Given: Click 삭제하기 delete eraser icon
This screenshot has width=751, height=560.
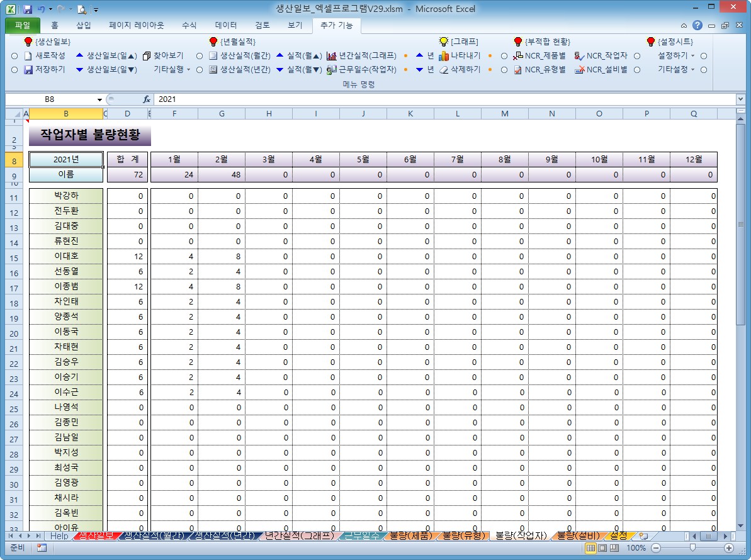Looking at the screenshot, I should click(444, 70).
